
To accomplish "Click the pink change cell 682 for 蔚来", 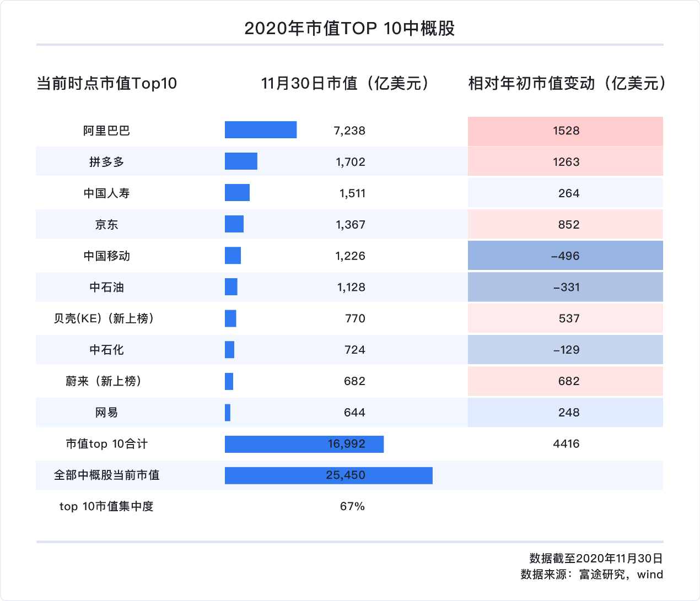I will point(566,381).
